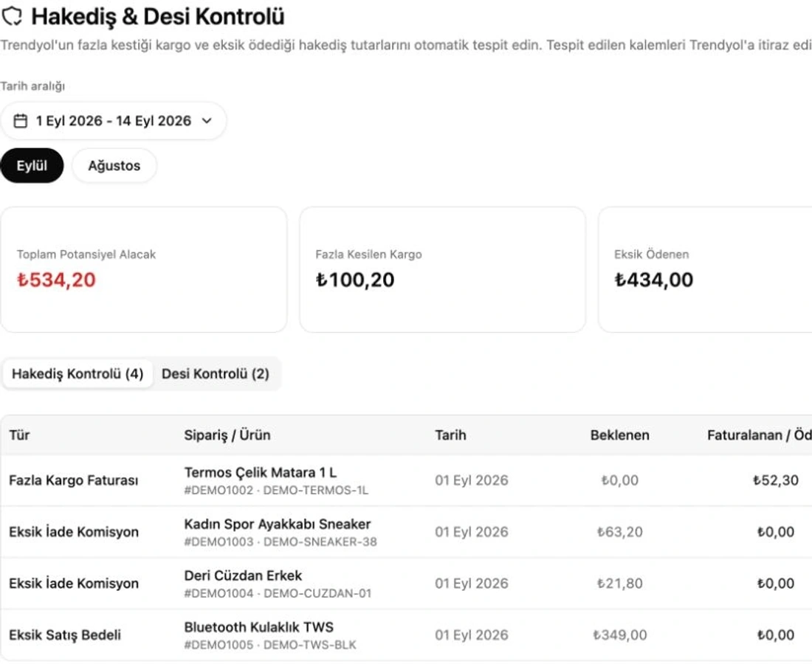The width and height of the screenshot is (812, 664).
Task: Click the Eksik Ödenen ₺434,00 value
Action: [x=653, y=280]
